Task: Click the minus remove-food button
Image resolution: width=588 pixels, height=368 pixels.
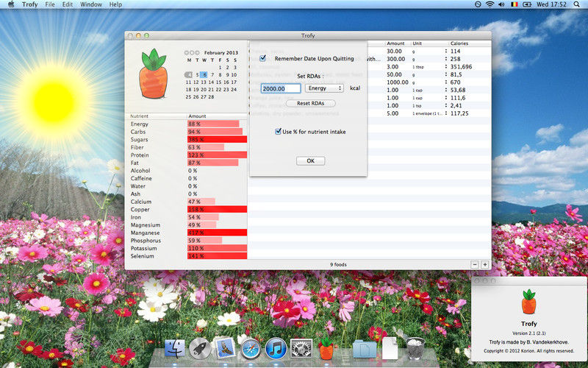Action: tap(475, 265)
